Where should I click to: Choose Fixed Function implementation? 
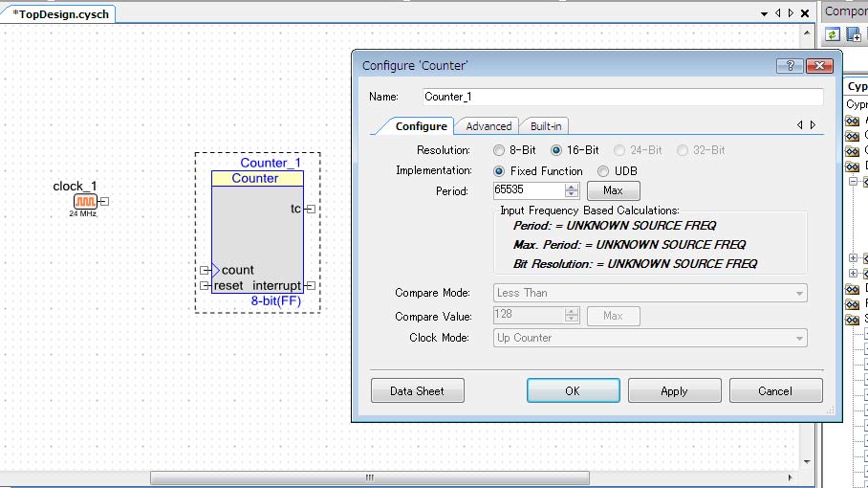coord(499,171)
